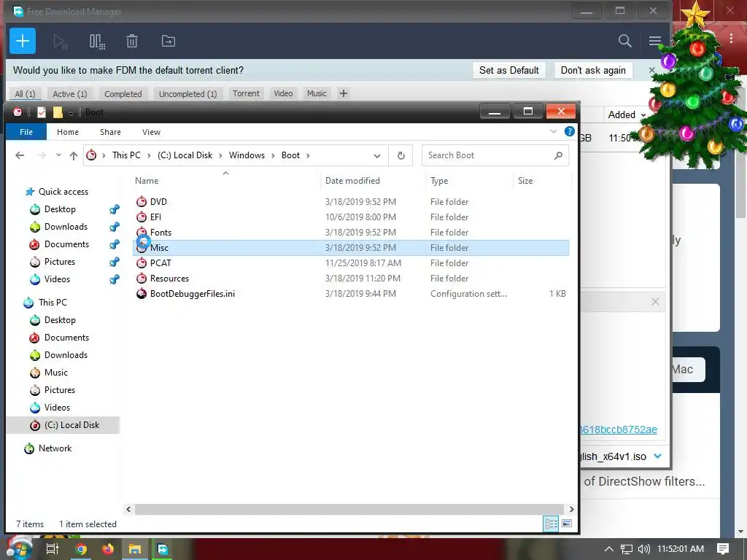Switch to details view layout icon
Image resolution: width=747 pixels, height=560 pixels.
pos(551,524)
